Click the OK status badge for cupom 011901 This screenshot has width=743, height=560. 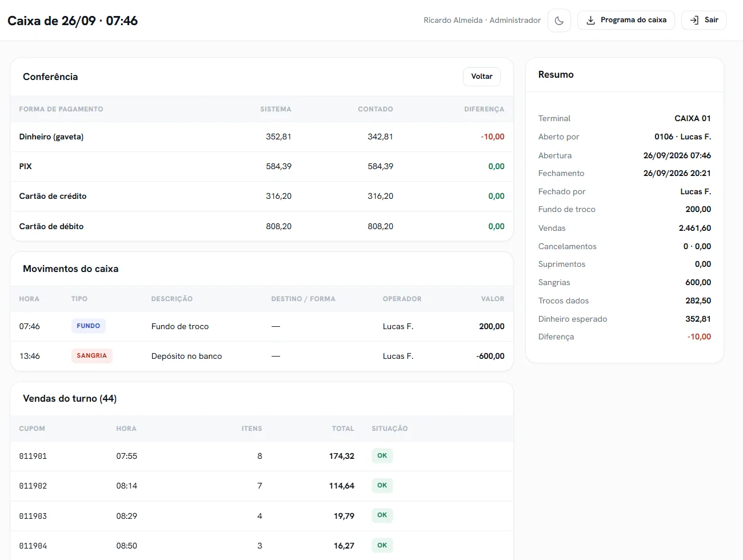(x=382, y=456)
